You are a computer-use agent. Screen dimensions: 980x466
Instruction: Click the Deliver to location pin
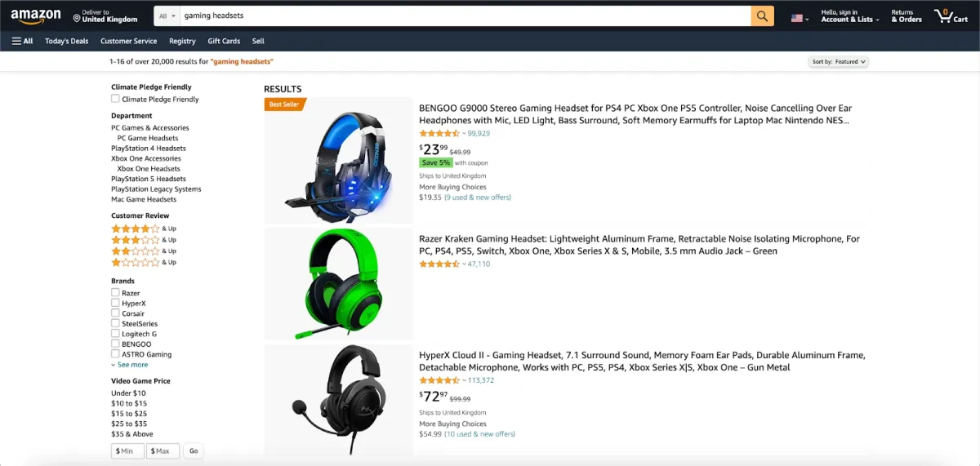(x=77, y=17)
